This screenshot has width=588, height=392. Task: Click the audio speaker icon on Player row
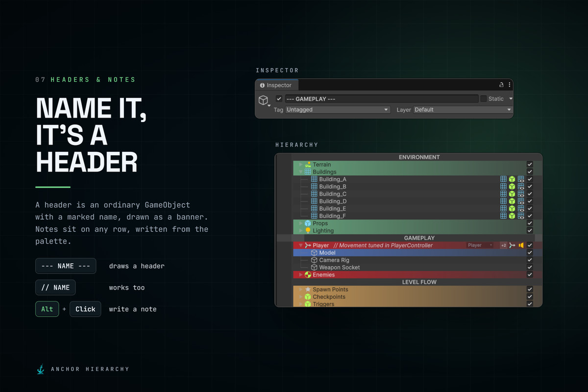(521, 245)
